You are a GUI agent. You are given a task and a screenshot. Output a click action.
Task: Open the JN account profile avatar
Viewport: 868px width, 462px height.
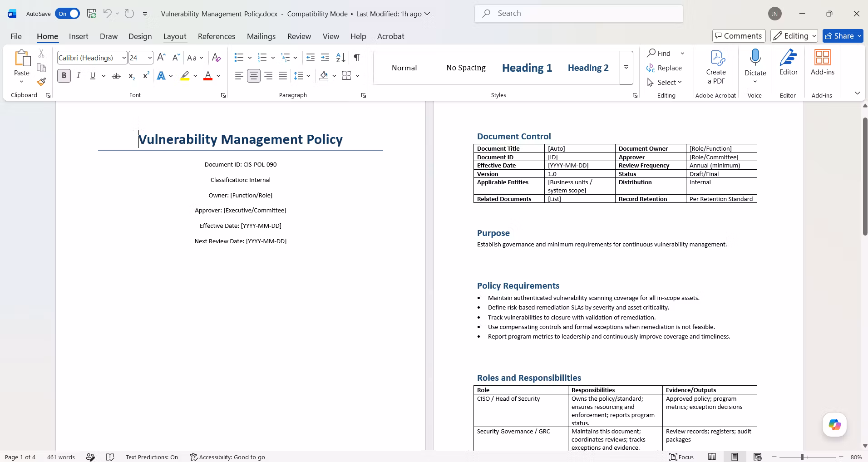point(775,14)
